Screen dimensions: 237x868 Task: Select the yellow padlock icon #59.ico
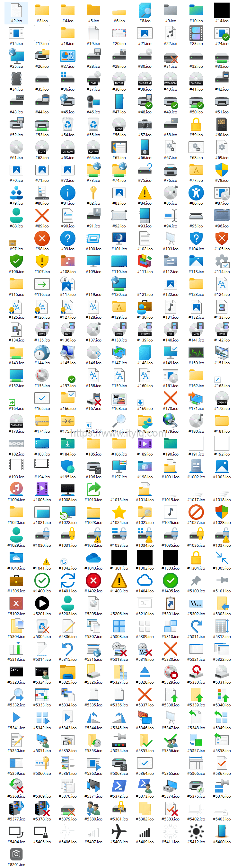coord(196,124)
